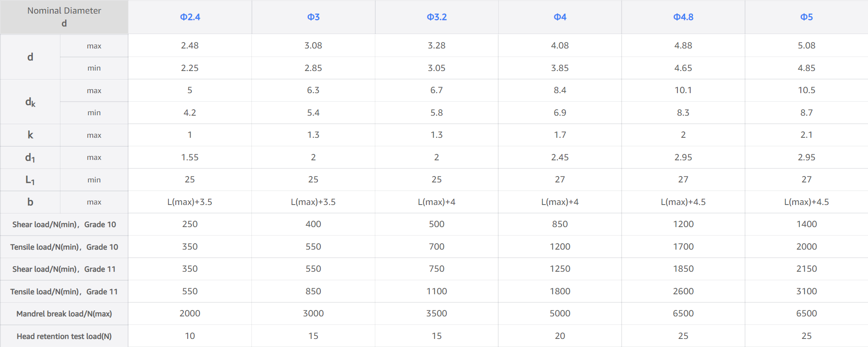Click the 2.48 d max value
This screenshot has width=868, height=347.
(x=190, y=46)
